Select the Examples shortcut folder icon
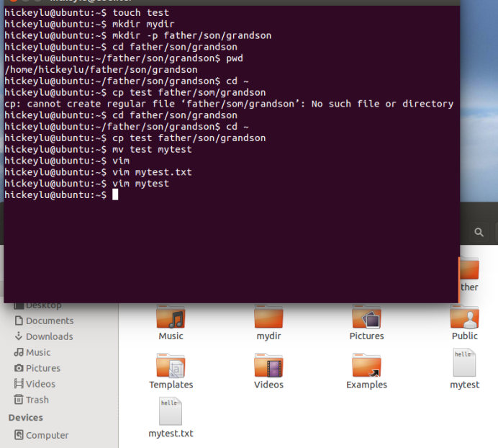Viewport: 498px width, 448px height. 366,367
